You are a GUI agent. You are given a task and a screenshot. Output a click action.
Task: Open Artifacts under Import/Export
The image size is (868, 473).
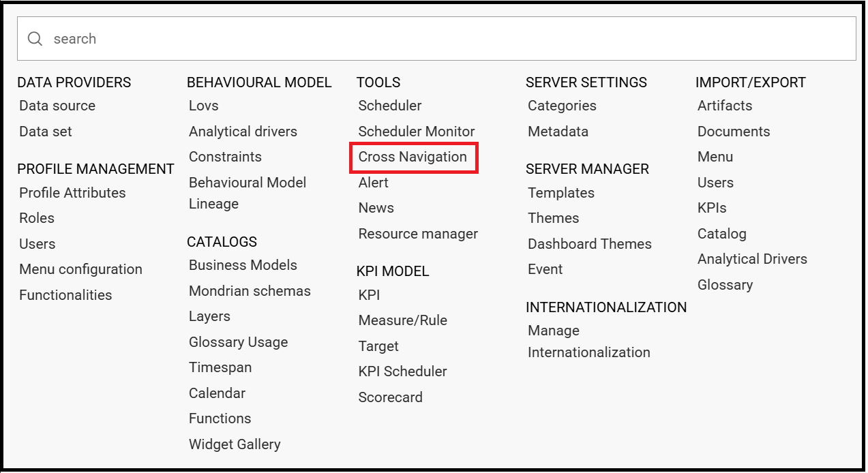725,106
